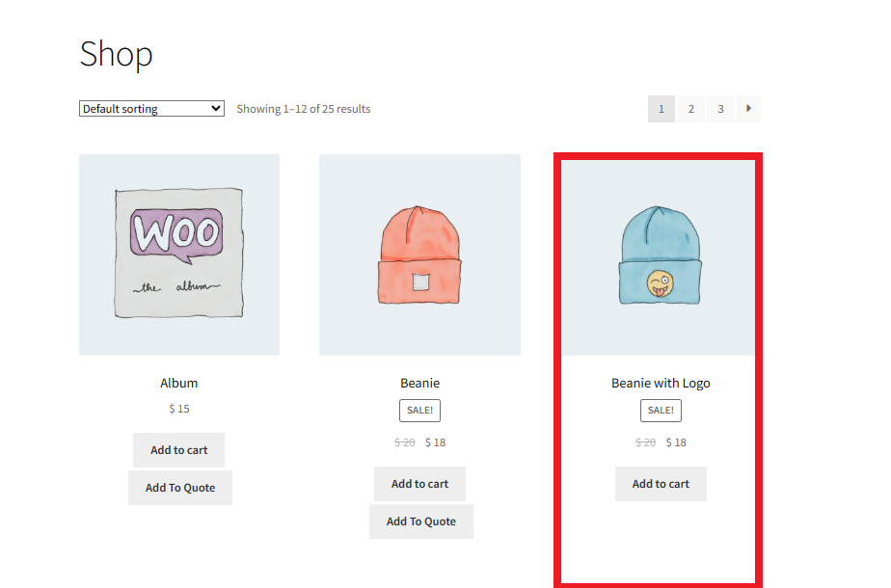This screenshot has width=891, height=588.
Task: Add Beanie with Logo to cart
Action: pyautogui.click(x=660, y=484)
